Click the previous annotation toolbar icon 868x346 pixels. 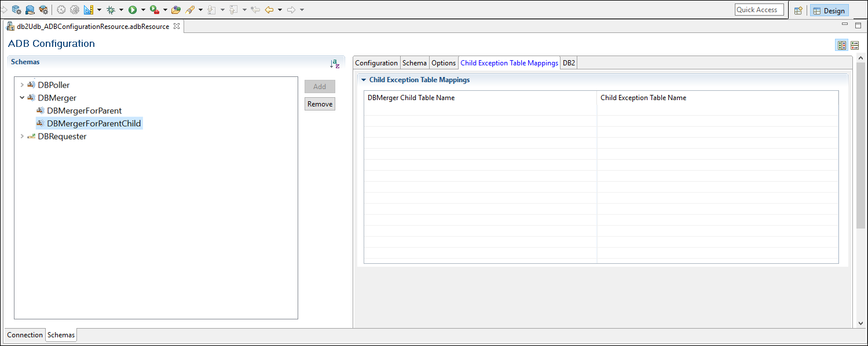233,10
